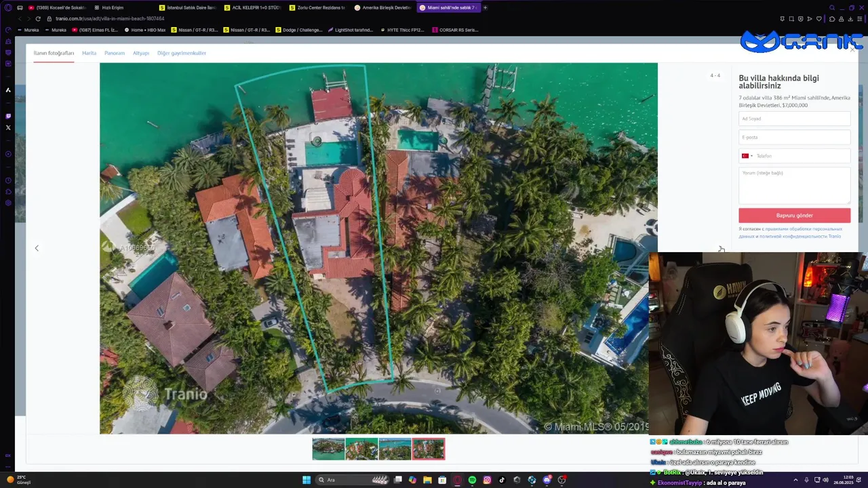This screenshot has height=488, width=868.
Task: Open the Opera GX menu logo icon
Action: [x=8, y=7]
